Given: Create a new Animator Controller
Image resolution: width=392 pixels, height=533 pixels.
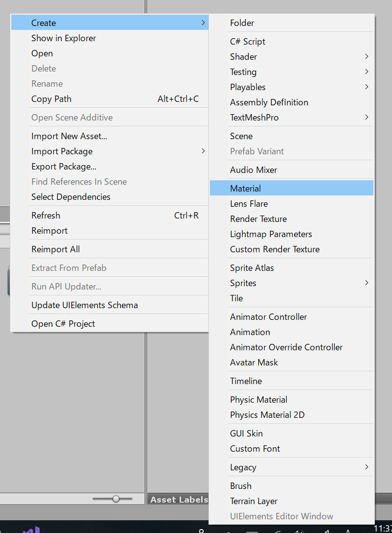Looking at the screenshot, I should pyautogui.click(x=269, y=317).
